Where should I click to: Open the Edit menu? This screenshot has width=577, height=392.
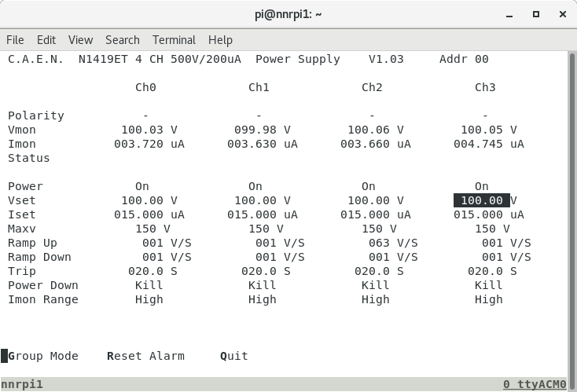(46, 40)
